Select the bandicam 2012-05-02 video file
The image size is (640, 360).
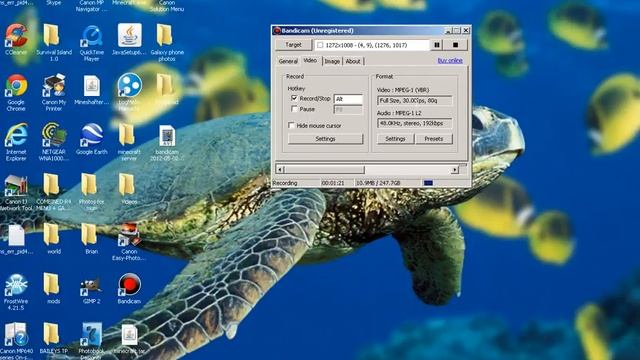coord(167,143)
